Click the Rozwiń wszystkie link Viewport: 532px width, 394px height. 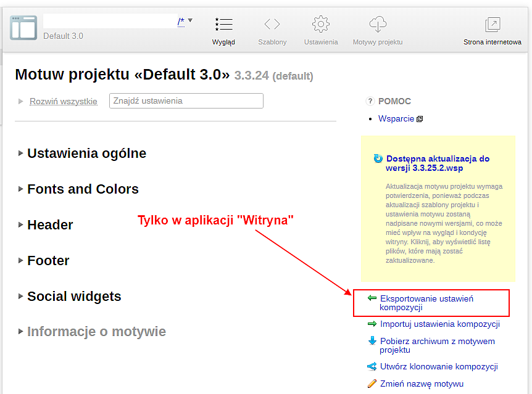click(x=64, y=101)
